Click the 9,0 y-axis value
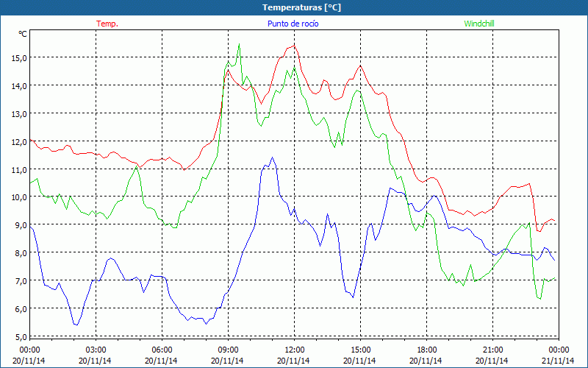This screenshot has width=588, height=368. [x=22, y=225]
